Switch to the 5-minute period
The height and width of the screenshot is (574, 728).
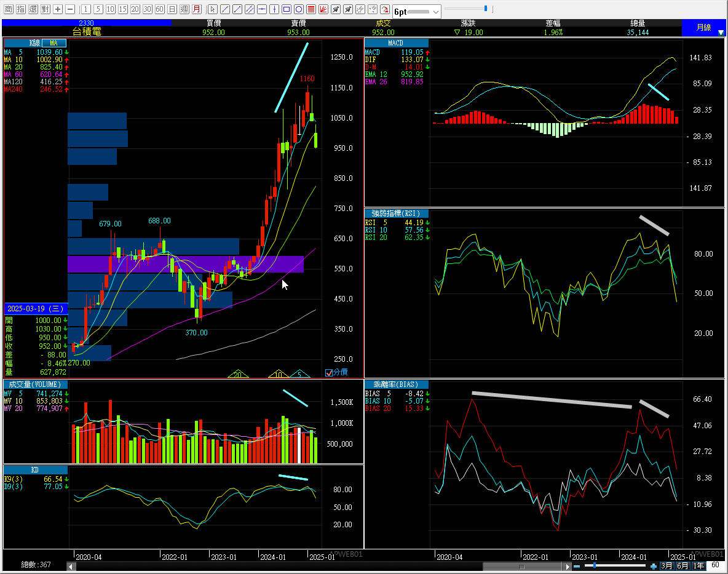(98, 9)
